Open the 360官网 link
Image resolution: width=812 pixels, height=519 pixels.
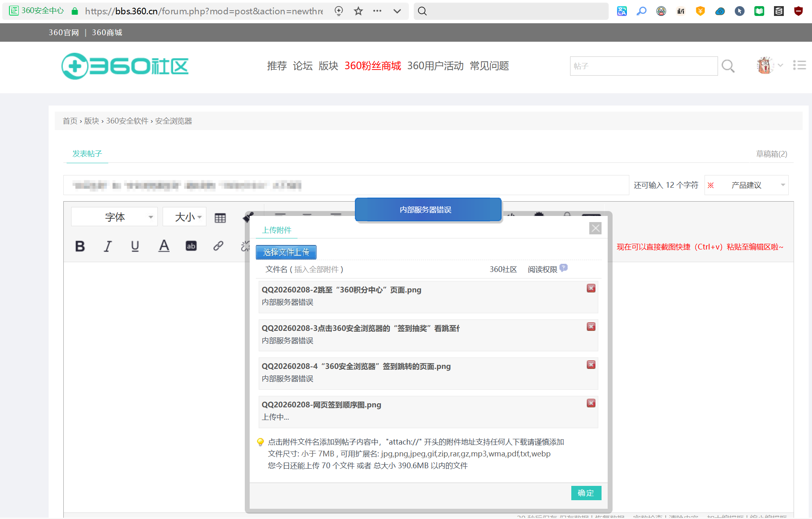64,32
